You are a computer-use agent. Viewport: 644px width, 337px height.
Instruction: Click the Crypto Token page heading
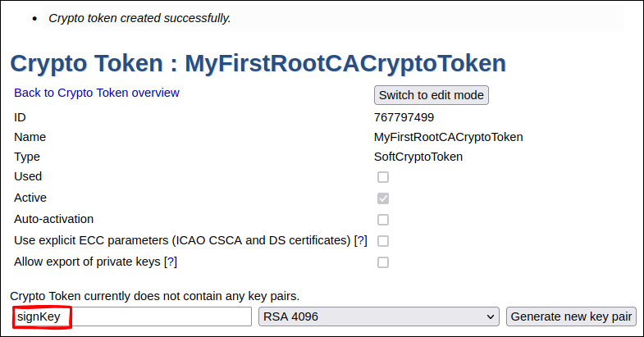click(x=258, y=63)
